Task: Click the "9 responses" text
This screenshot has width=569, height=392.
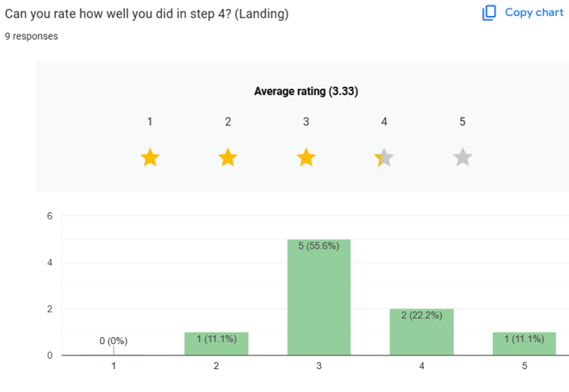Action: (x=31, y=36)
